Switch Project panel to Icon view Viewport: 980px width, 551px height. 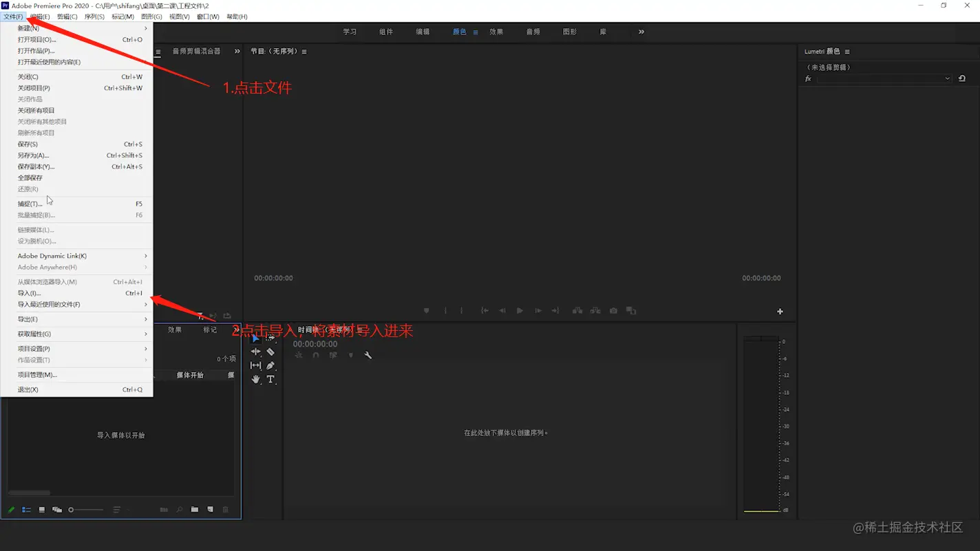pos(42,510)
